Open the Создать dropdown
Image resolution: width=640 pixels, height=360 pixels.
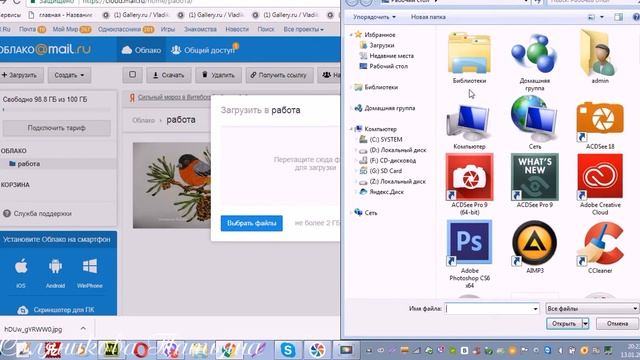[x=69, y=75]
